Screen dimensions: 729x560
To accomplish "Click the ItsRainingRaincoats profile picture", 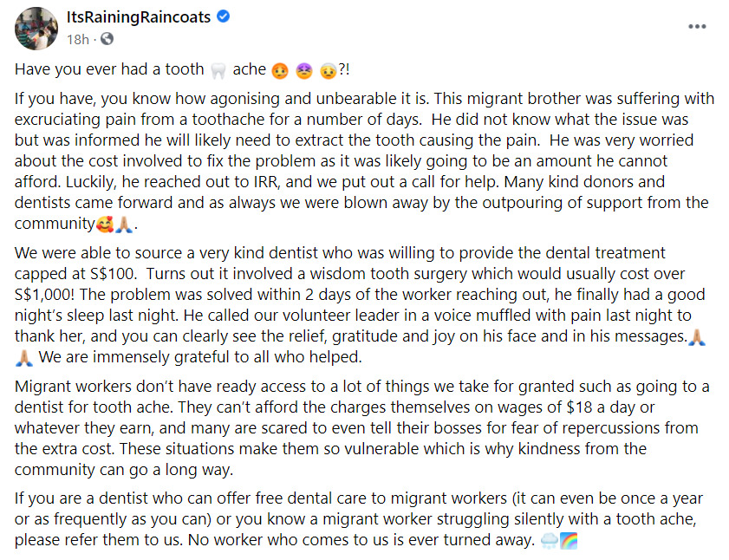I will point(36,29).
